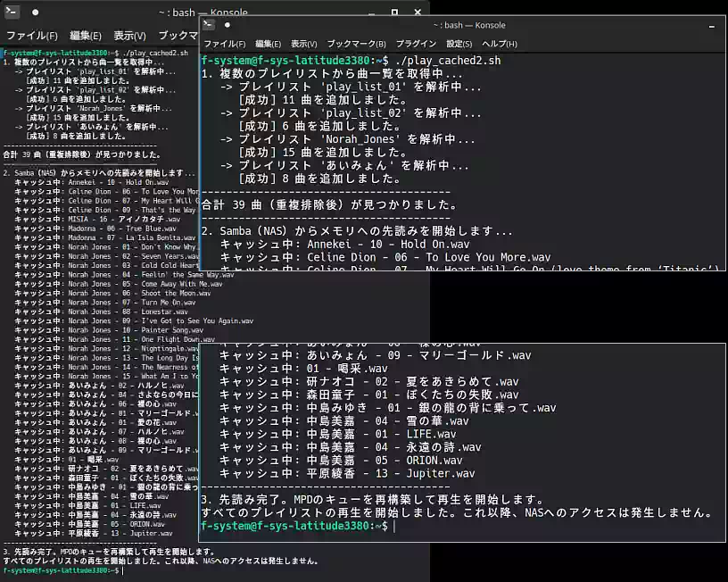728x582 pixels.
Task: Open the プラグイン menu
Action: tap(416, 44)
